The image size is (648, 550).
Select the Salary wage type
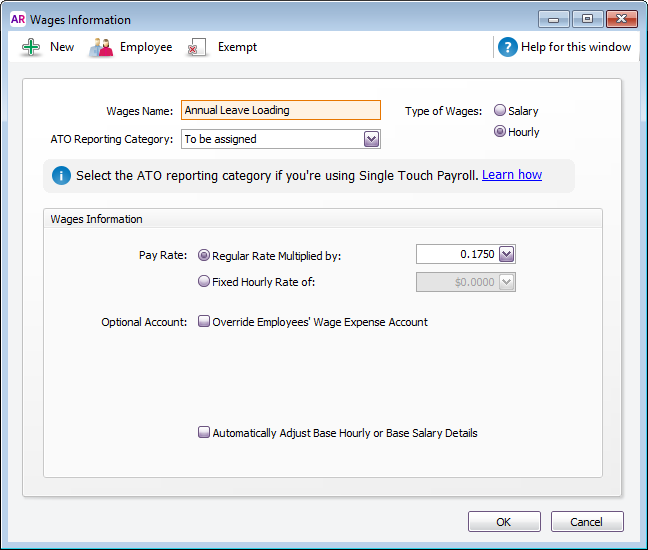coord(500,111)
